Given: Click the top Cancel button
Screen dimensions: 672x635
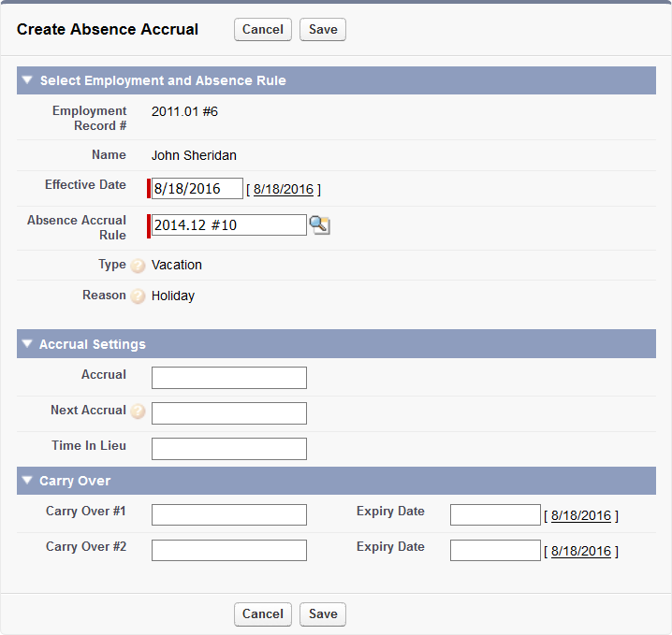Looking at the screenshot, I should pyautogui.click(x=263, y=29).
